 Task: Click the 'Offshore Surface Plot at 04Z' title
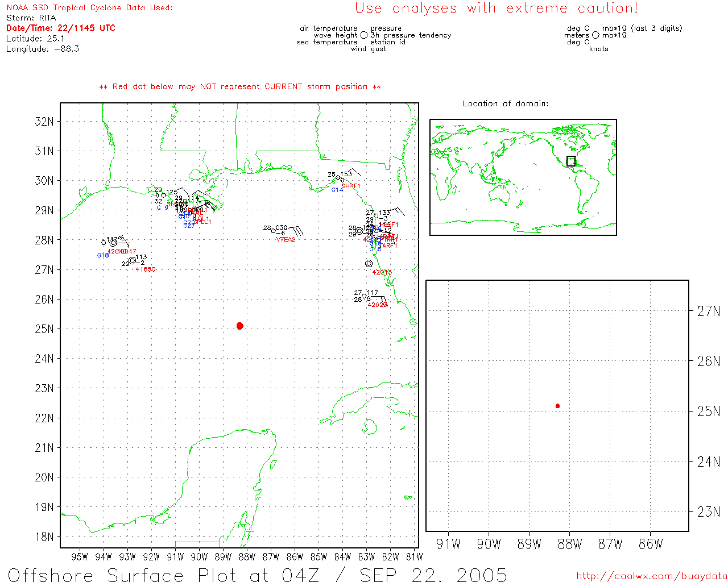coord(257,575)
